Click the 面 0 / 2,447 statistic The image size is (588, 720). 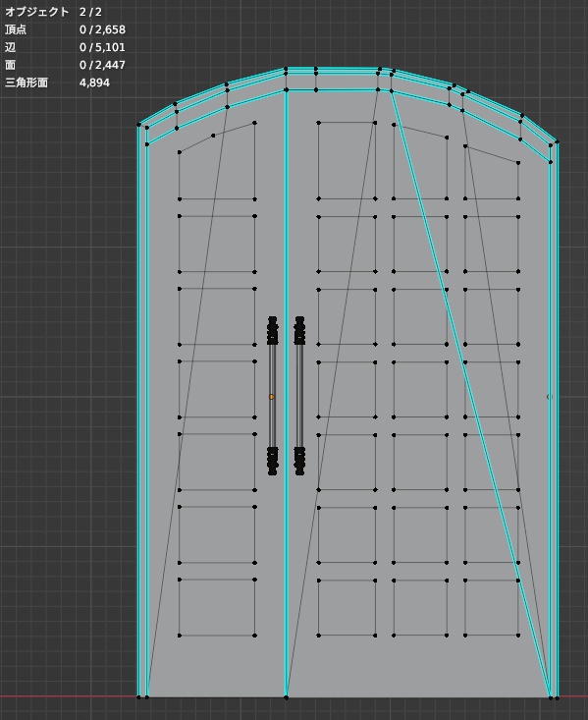pos(65,65)
